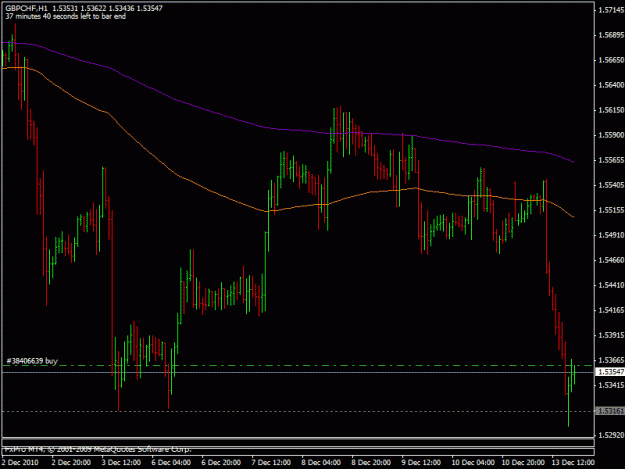The image size is (625, 469).
Task: Click the '2 Dec 2010' time axis label
Action: pos(20,463)
